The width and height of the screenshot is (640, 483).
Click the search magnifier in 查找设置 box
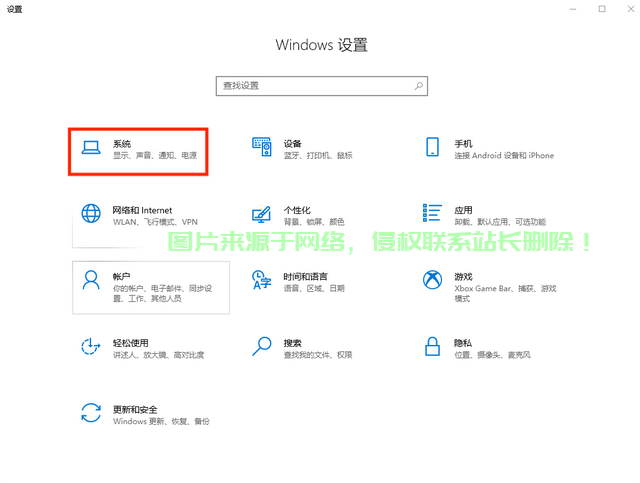[x=419, y=86]
